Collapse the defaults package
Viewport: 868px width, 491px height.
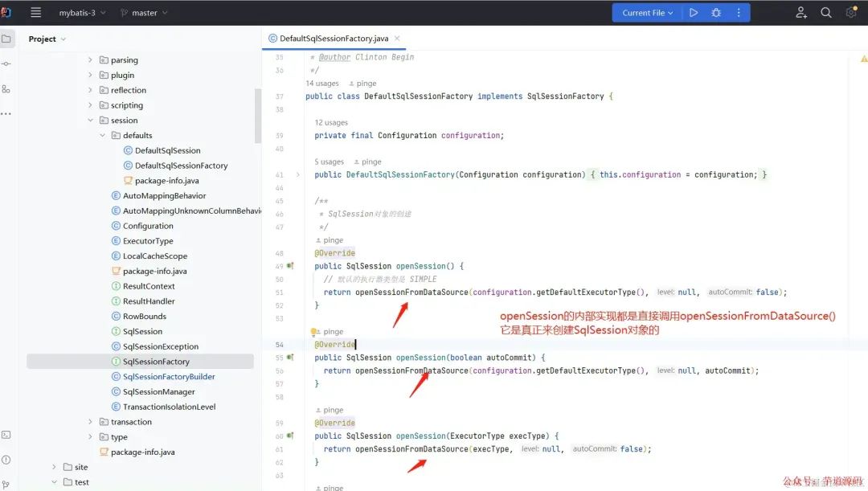pos(102,135)
